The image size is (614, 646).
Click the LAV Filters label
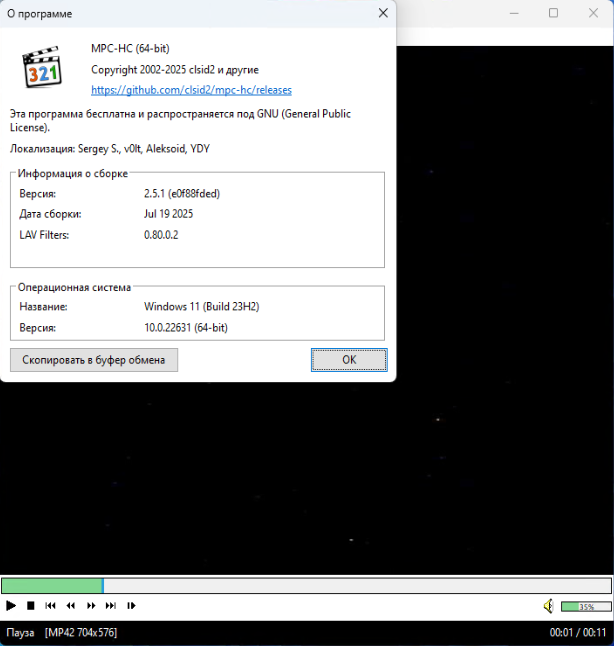pos(44,235)
